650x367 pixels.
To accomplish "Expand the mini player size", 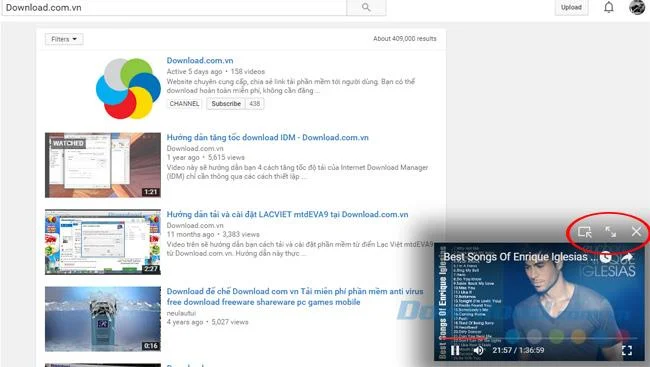I will coord(610,232).
